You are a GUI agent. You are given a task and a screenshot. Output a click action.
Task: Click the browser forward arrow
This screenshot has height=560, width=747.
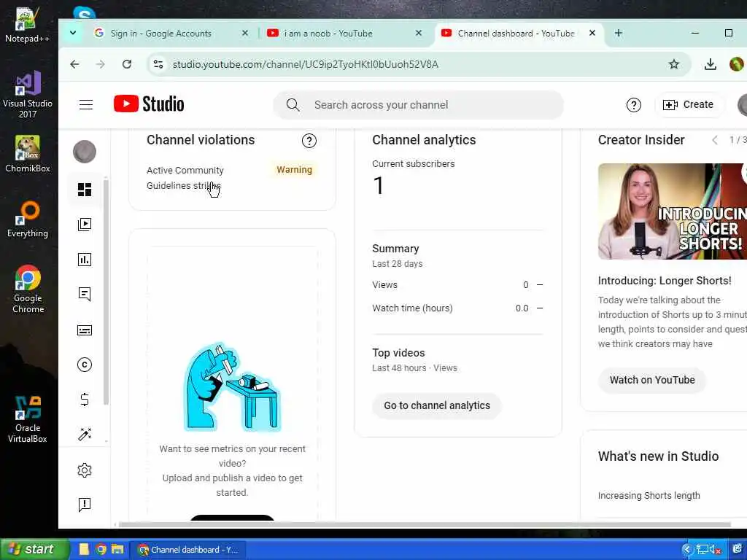pos(100,64)
